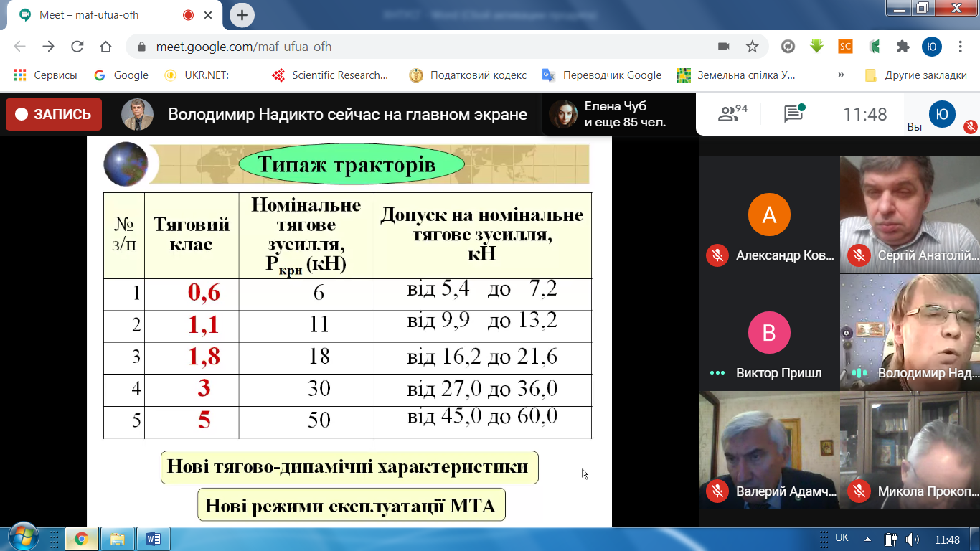Open Windows Explorer from the taskbar
980x551 pixels.
pos(117,538)
